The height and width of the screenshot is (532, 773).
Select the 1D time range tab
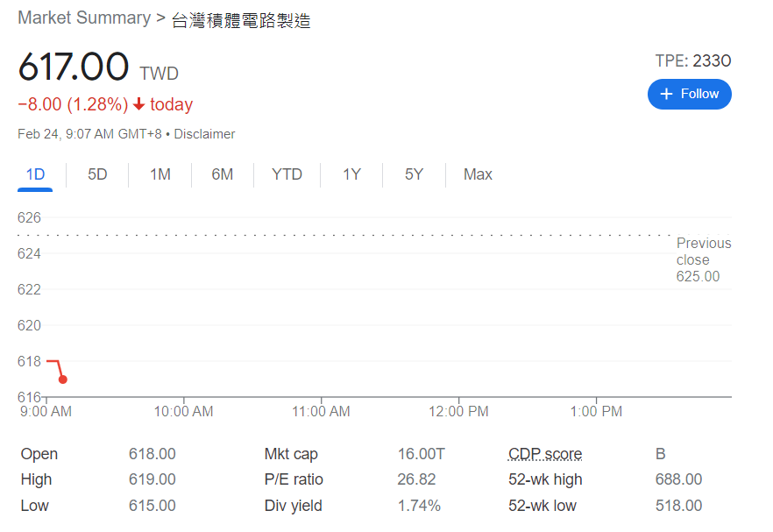(x=35, y=174)
